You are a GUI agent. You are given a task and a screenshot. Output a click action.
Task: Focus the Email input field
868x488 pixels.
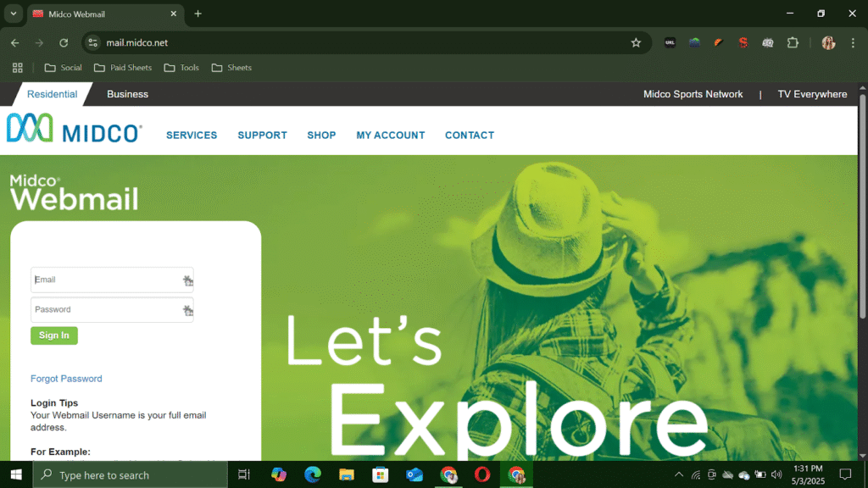pos(112,280)
